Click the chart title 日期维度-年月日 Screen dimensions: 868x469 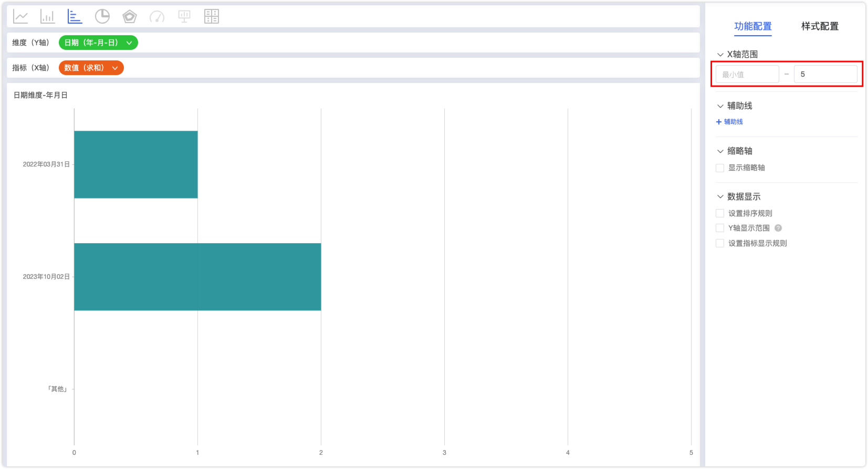pyautogui.click(x=40, y=95)
